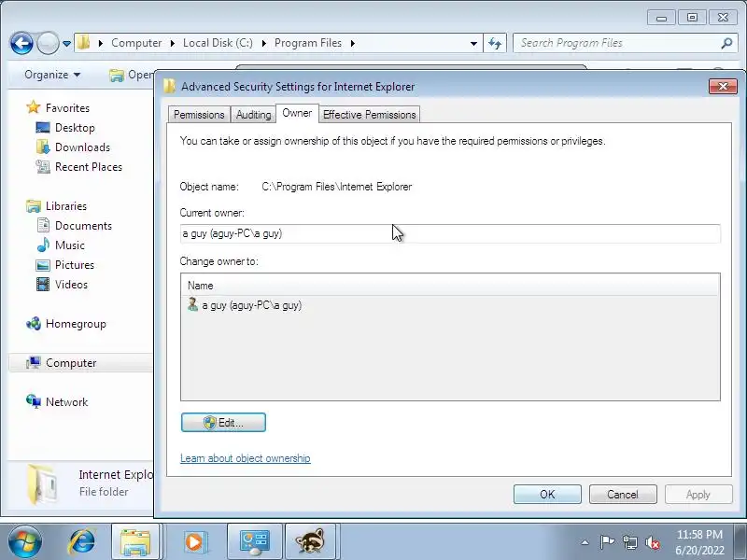This screenshot has height=560, width=747.
Task: Click the folder icon in address bar
Action: 84,43
